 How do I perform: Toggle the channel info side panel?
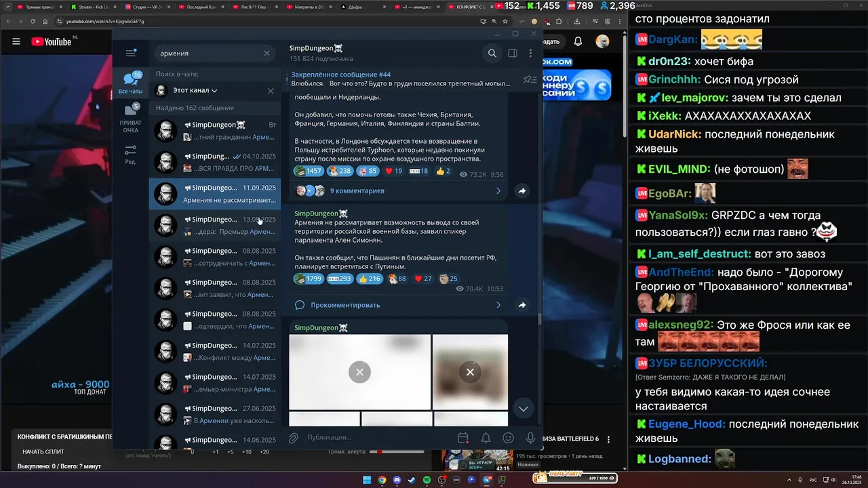click(513, 53)
